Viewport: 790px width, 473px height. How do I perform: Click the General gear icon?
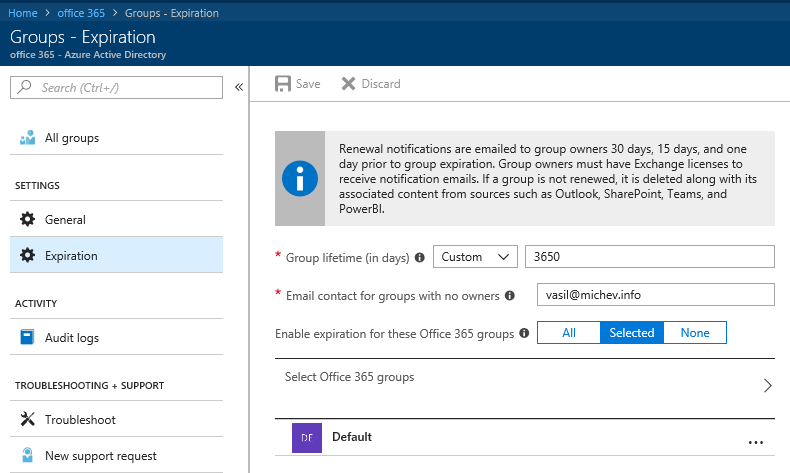(28, 219)
